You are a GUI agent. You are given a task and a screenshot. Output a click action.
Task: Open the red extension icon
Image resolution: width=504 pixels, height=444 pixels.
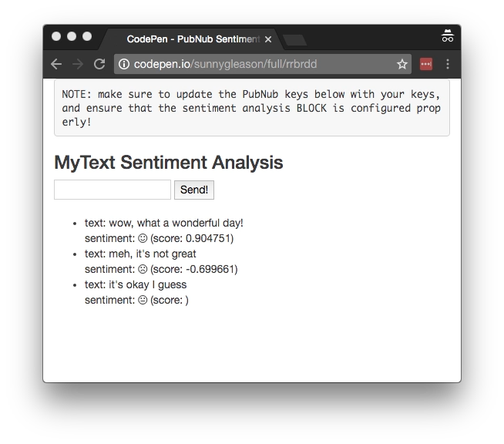(425, 64)
